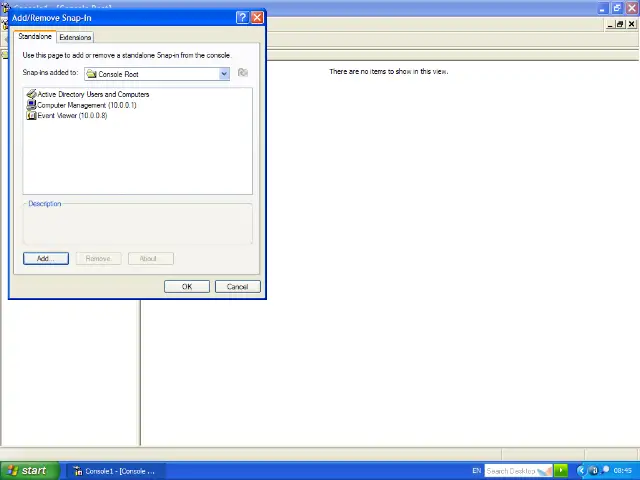Image resolution: width=640 pixels, height=480 pixels.
Task: Select the Standalone tab
Action: pyautogui.click(x=35, y=37)
